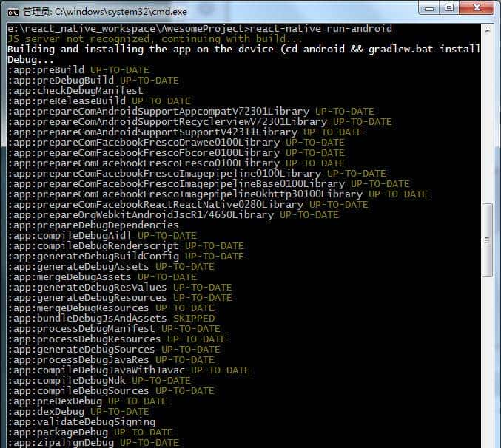Click the ':app:compileDebugRenderscript' line
The image size is (501, 448).
(126, 246)
